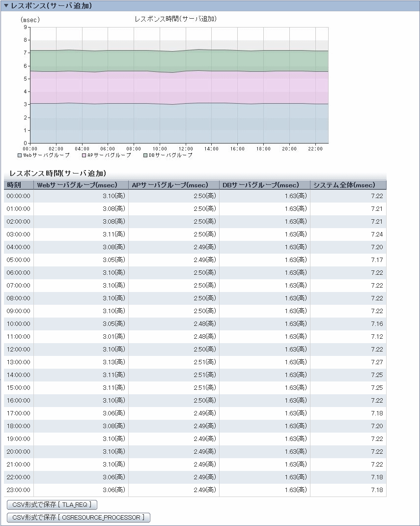
Task: Click the DBサーバグループ(msec) column header
Action: (264, 185)
